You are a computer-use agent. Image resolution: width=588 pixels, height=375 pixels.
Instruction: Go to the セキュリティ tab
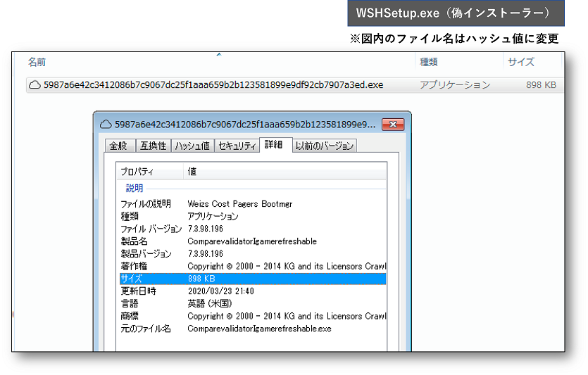[x=237, y=146]
